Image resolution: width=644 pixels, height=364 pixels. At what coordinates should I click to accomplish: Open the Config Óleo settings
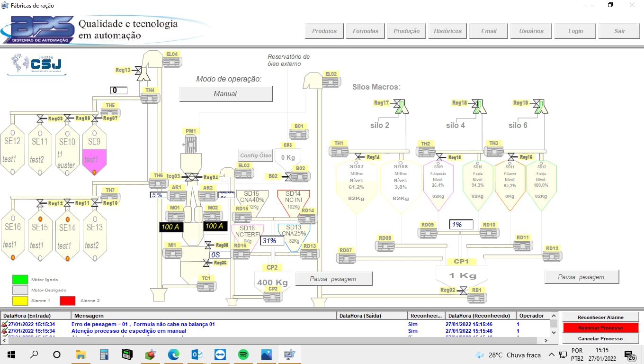click(x=256, y=155)
